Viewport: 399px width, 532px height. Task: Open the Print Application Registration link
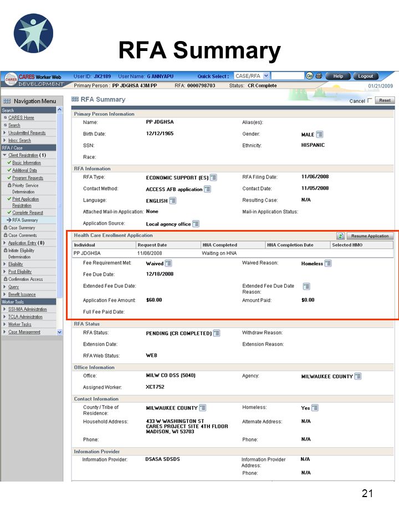(x=25, y=202)
